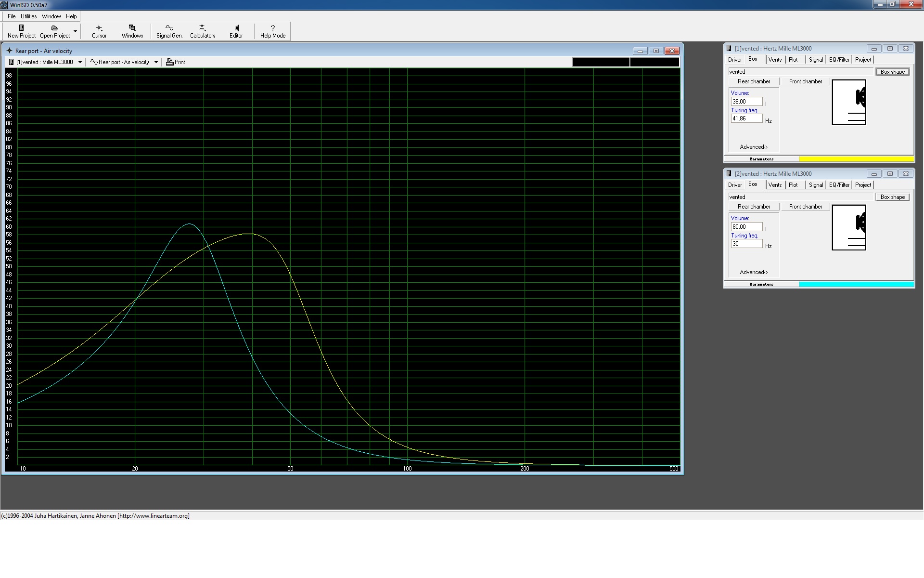The width and height of the screenshot is (924, 578).
Task: Select Driver tab in project 1 window
Action: coord(735,60)
